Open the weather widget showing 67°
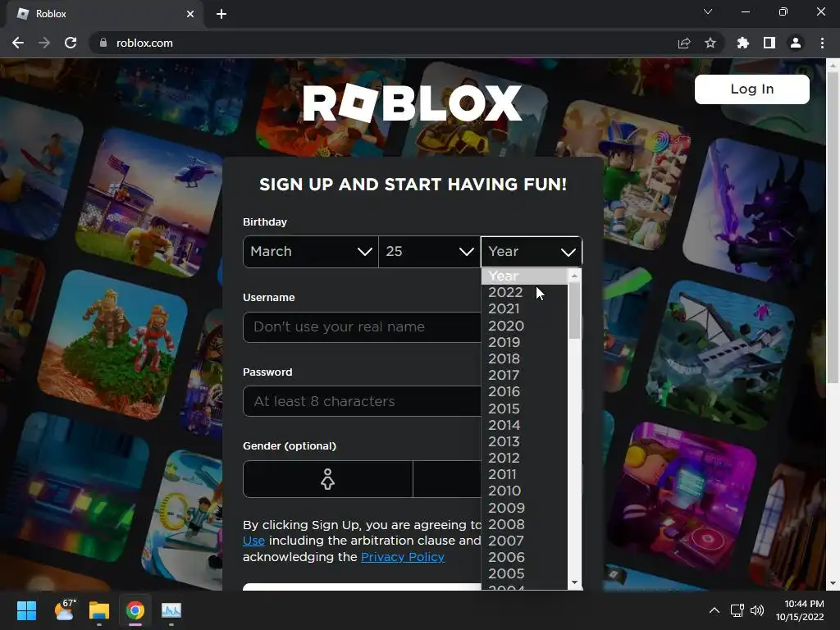 point(65,610)
